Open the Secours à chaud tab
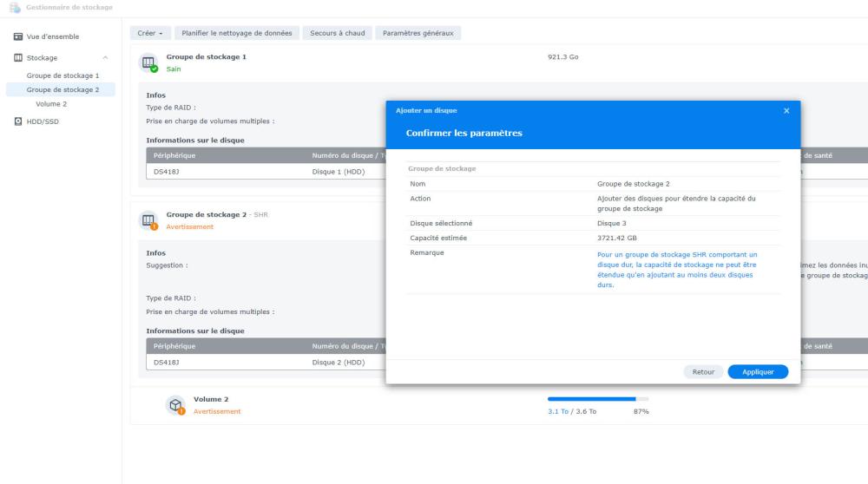868x484 pixels. point(339,33)
